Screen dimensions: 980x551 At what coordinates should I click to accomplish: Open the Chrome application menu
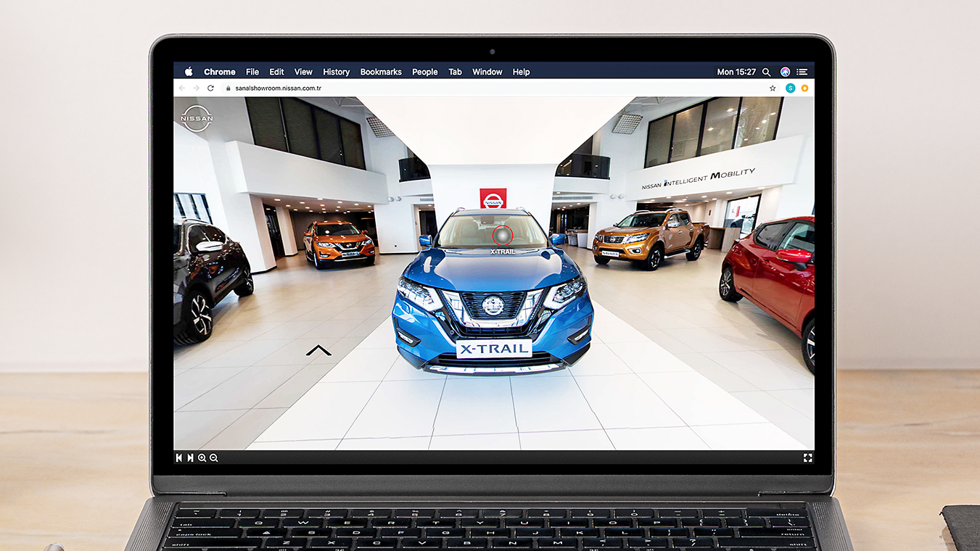pos(220,72)
